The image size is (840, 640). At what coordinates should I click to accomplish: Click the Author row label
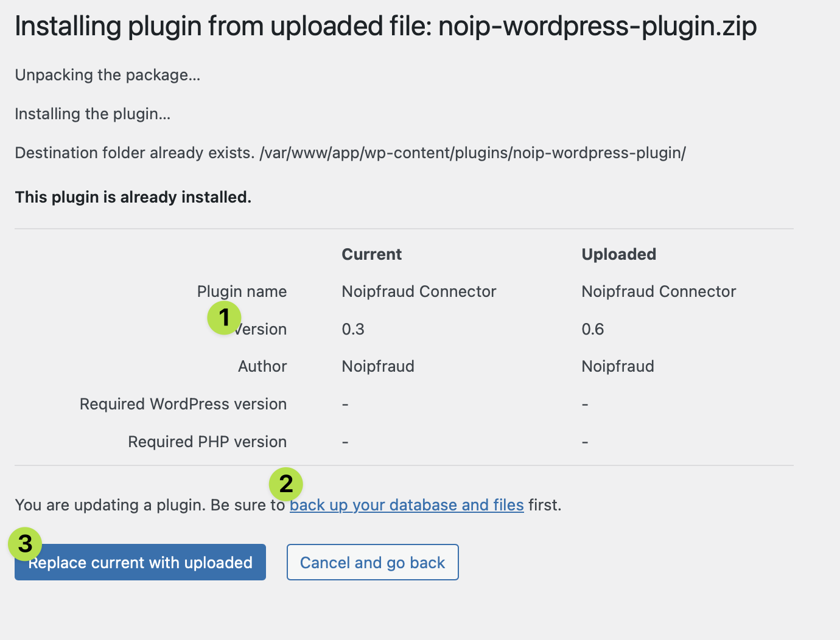262,366
